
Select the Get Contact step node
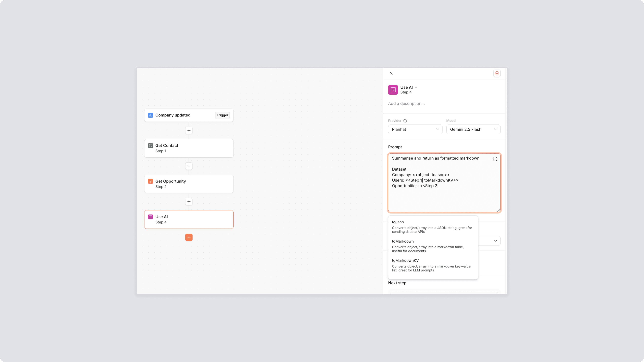click(189, 148)
